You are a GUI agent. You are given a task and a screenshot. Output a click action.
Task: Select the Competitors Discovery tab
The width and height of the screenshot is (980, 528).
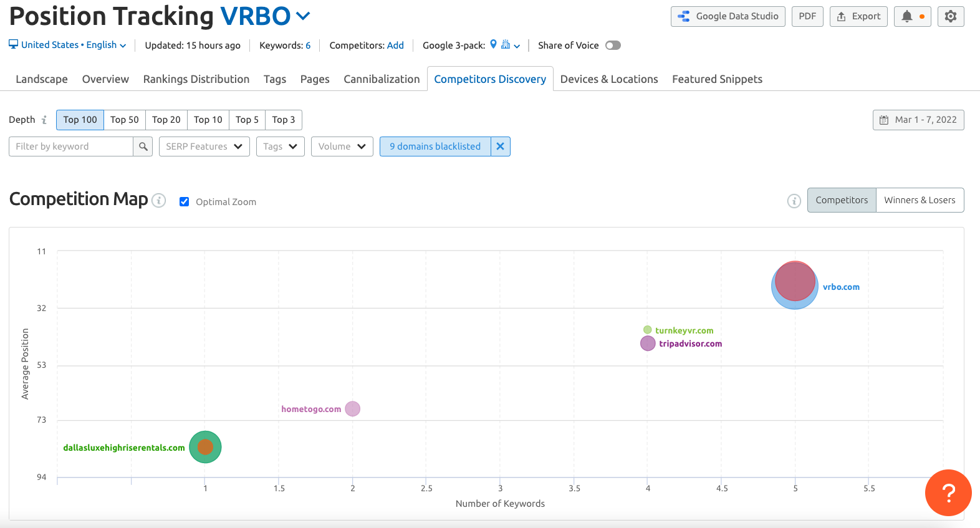coord(490,79)
